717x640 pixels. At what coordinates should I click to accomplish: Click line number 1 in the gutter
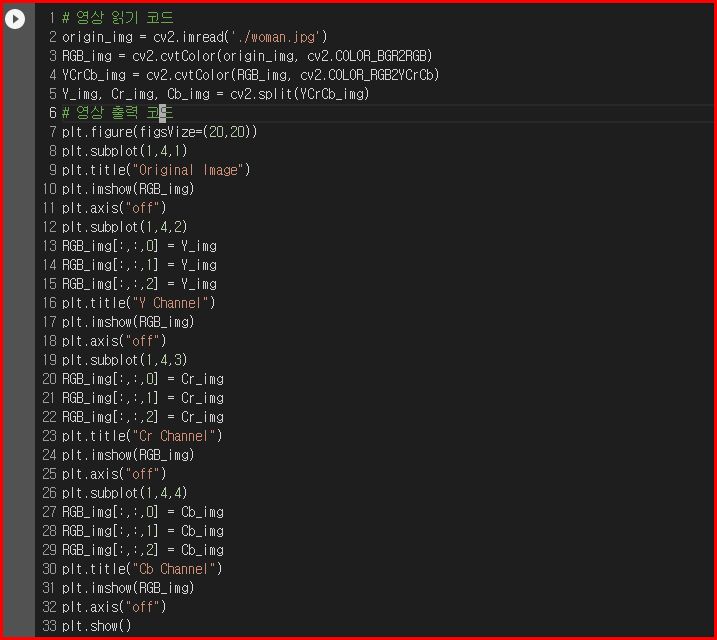coord(53,18)
